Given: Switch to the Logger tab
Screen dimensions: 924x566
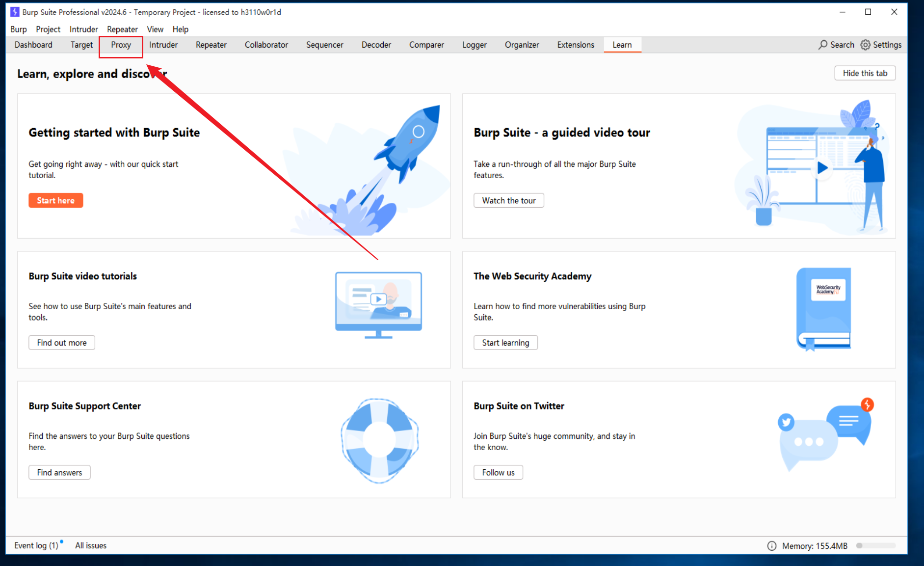Looking at the screenshot, I should pyautogui.click(x=475, y=45).
